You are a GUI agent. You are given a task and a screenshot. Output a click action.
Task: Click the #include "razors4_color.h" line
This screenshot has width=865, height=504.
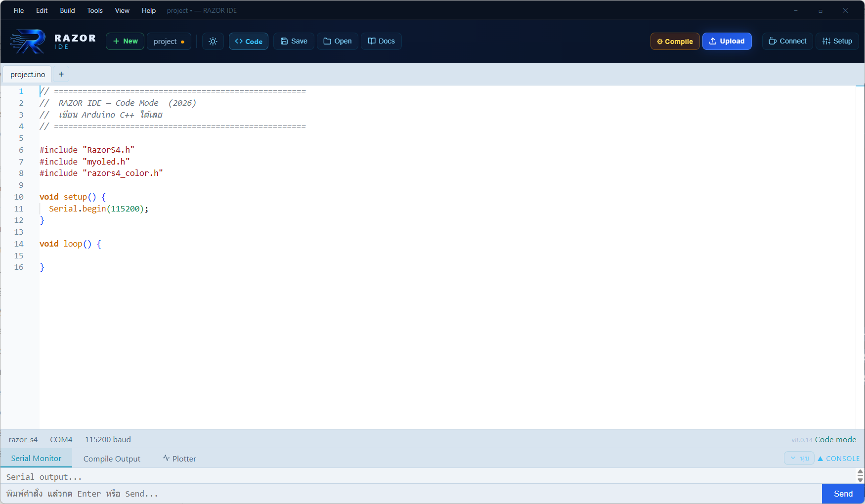pos(101,173)
